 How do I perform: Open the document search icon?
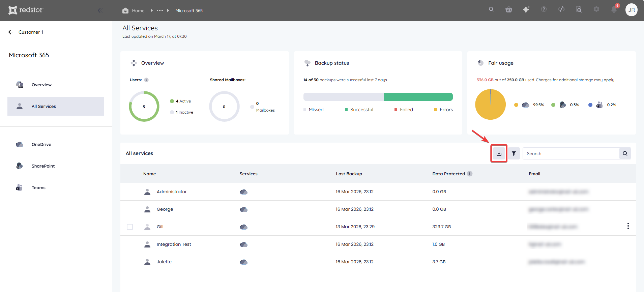coord(579,9)
